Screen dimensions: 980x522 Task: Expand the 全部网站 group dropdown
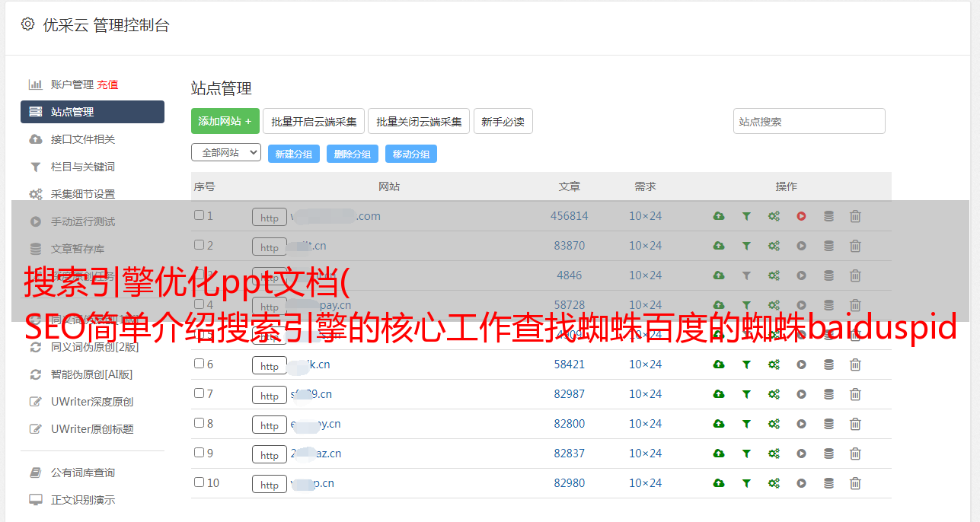(x=226, y=152)
